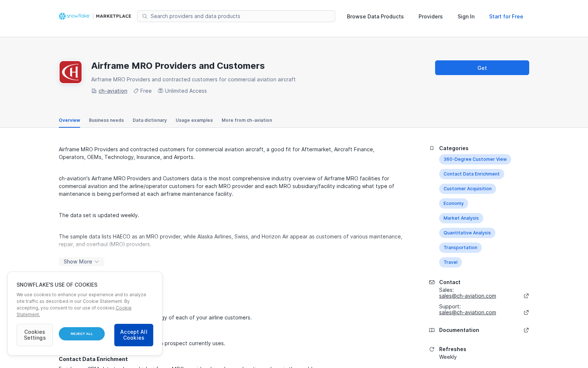
Task: Open the Documentation link text
Action: tap(459, 330)
